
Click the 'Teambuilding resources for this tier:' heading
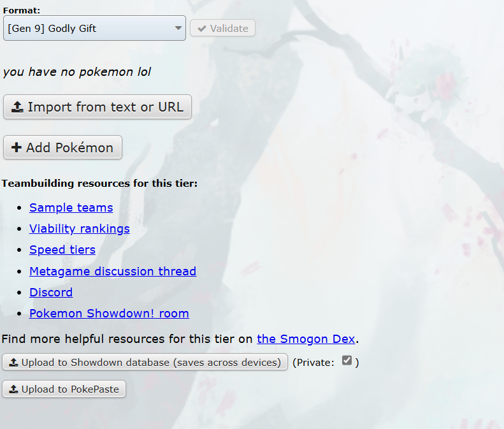[99, 184]
